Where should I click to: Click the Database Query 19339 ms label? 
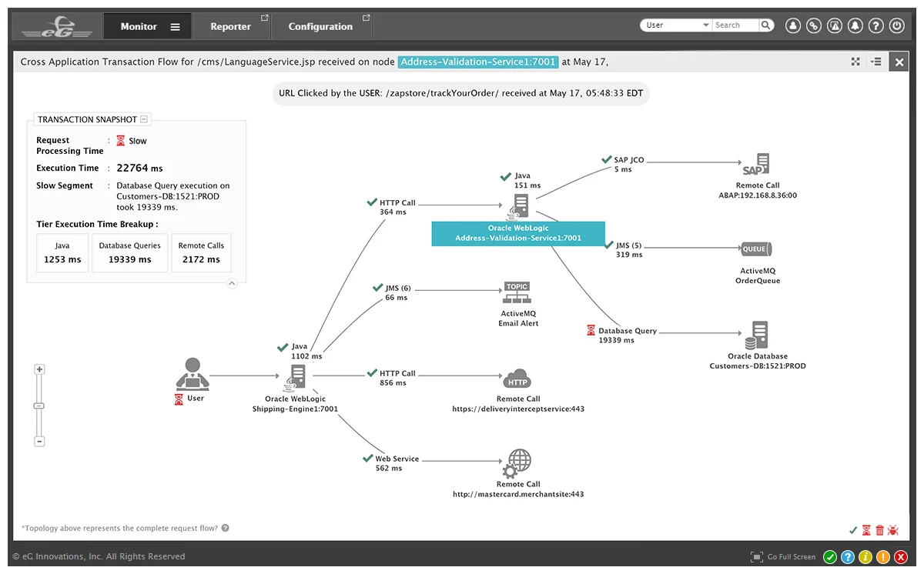(x=628, y=335)
